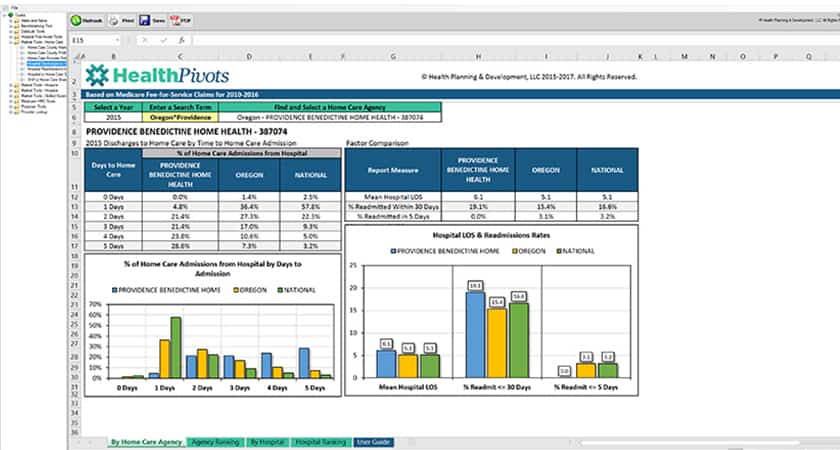Expand the Physician Tools tree node

tap(11, 106)
